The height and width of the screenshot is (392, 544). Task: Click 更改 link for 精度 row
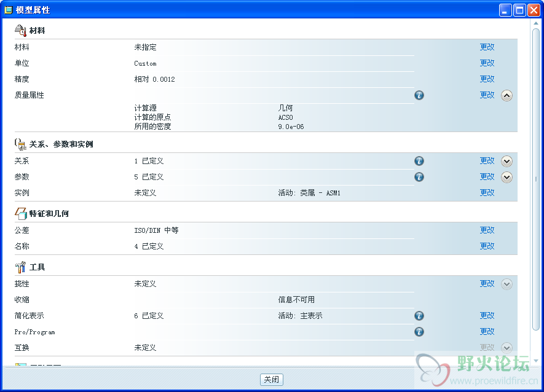click(487, 79)
